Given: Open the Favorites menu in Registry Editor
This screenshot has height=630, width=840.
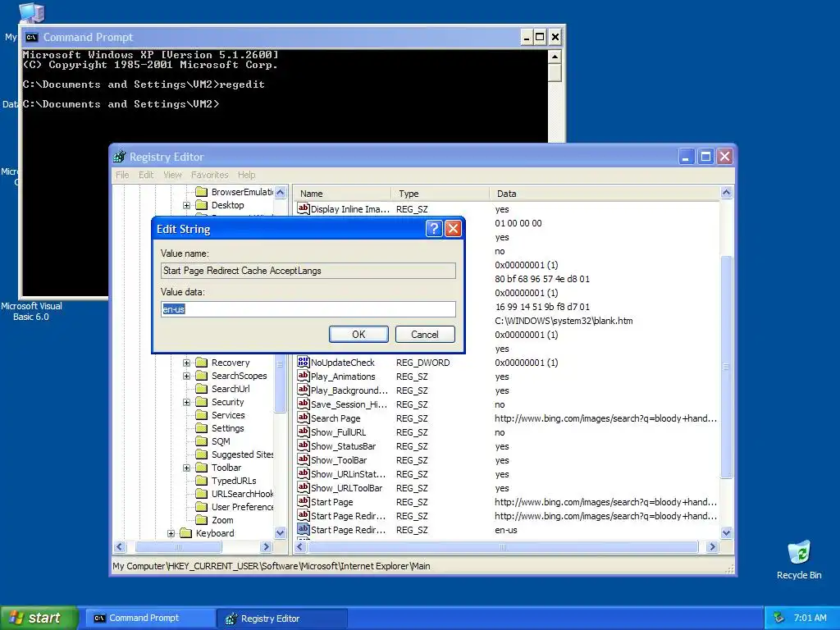Looking at the screenshot, I should [x=209, y=175].
